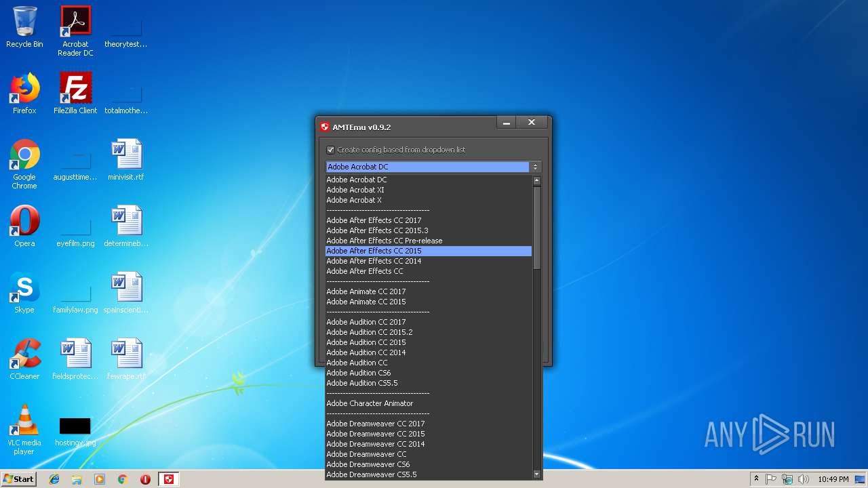Select Adobe Dreamweaver CC 2017
This screenshot has width=868, height=488.
(429, 424)
